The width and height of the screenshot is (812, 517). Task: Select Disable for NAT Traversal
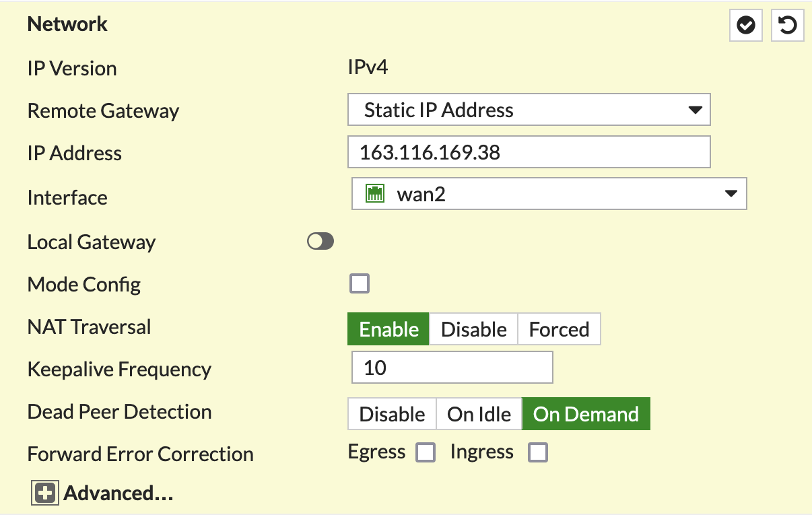[474, 329]
